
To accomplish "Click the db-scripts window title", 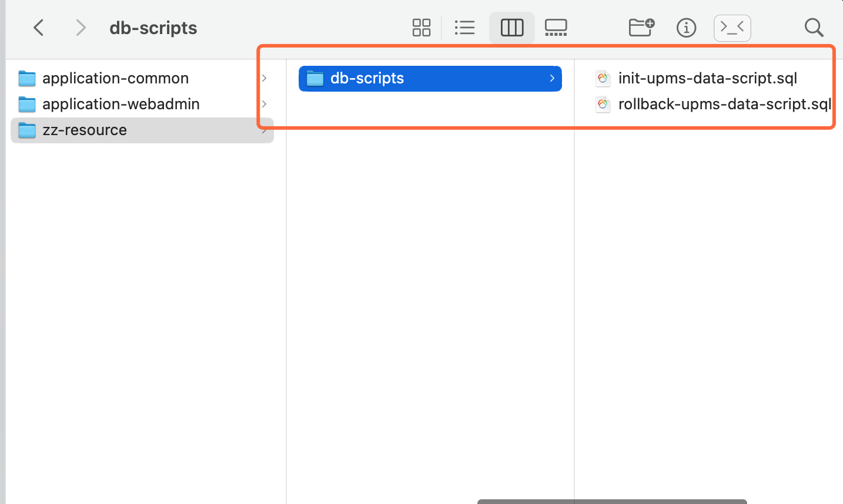I will [x=153, y=28].
